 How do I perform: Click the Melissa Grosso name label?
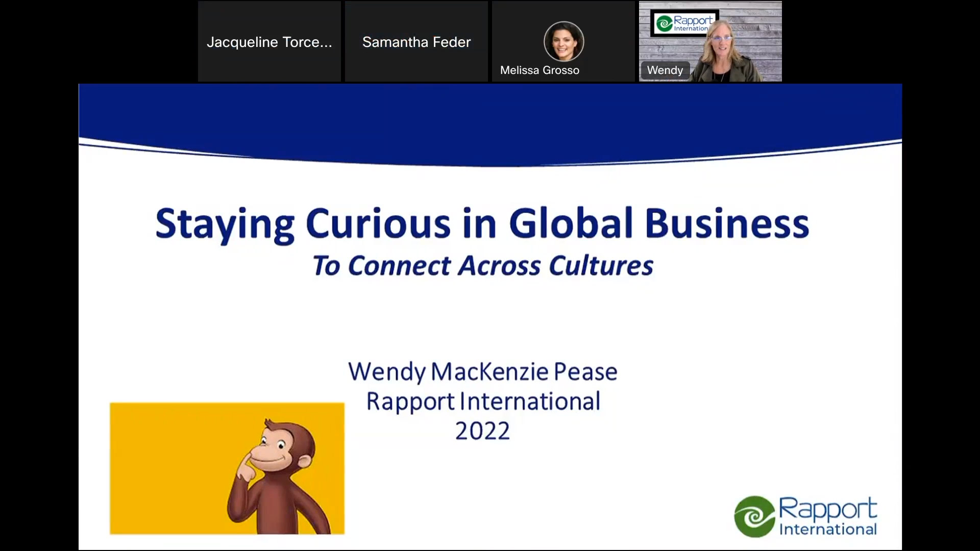[x=540, y=70]
